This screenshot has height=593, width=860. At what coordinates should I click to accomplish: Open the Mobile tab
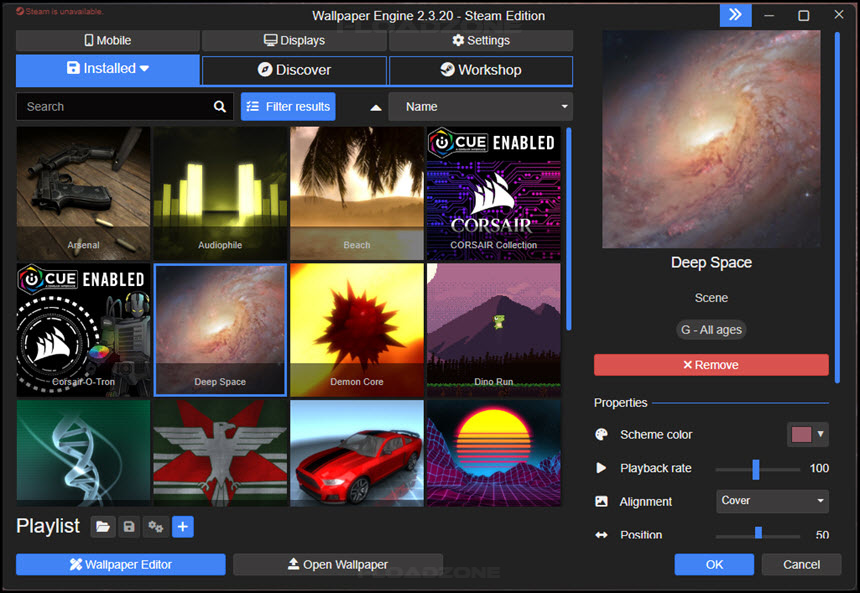(x=108, y=41)
